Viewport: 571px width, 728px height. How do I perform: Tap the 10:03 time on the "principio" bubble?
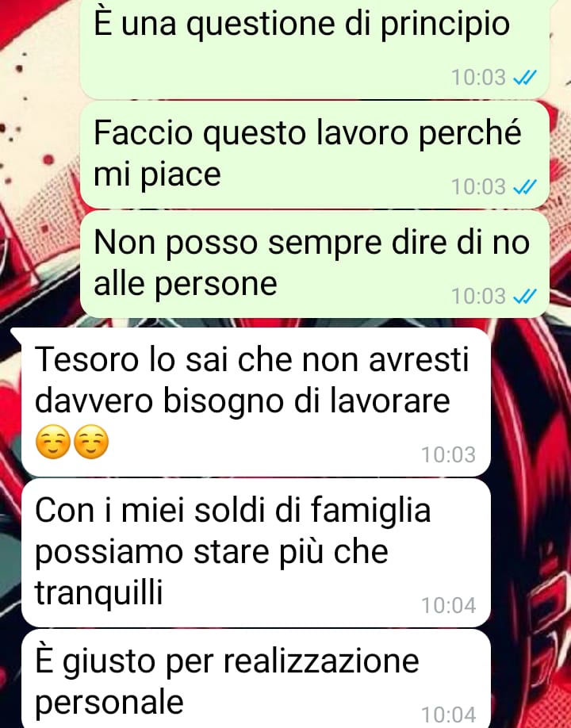479,77
